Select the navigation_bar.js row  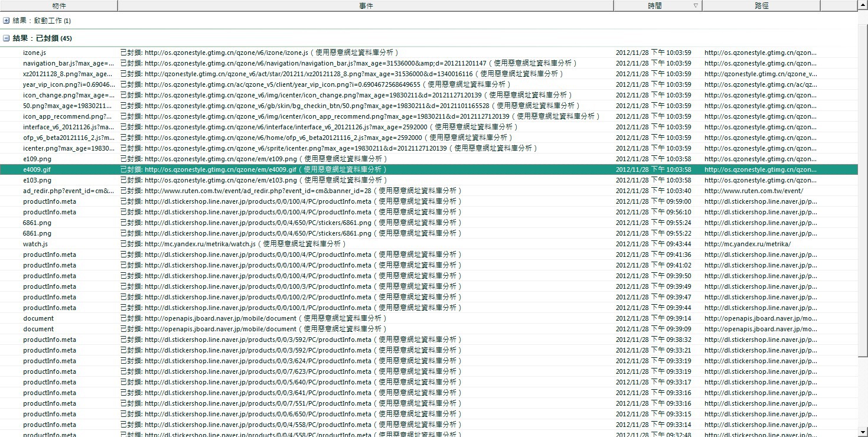(x=428, y=63)
